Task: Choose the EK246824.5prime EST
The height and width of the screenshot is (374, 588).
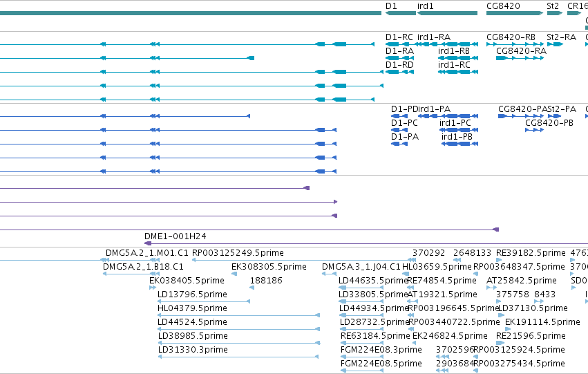Action: point(450,336)
